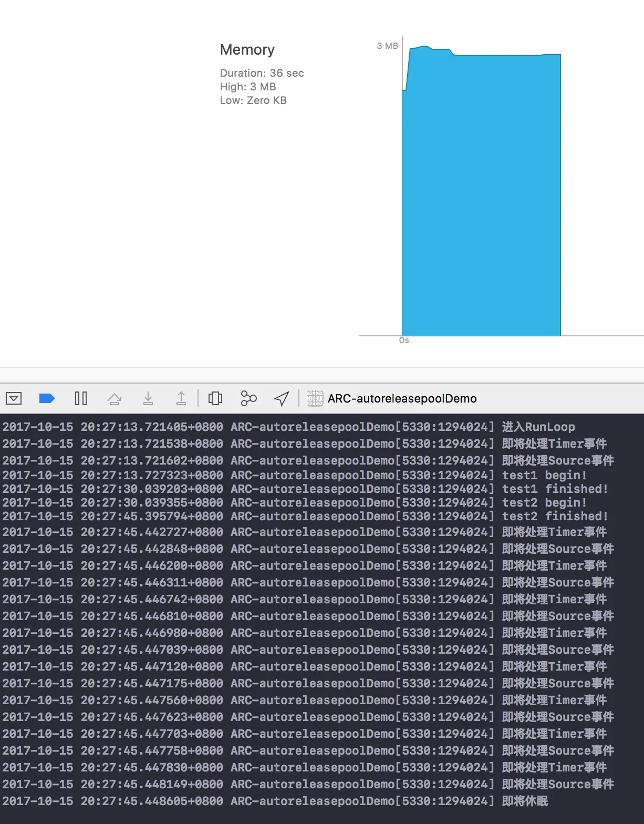
Task: Click the test2 finished! log line
Action: (x=305, y=516)
